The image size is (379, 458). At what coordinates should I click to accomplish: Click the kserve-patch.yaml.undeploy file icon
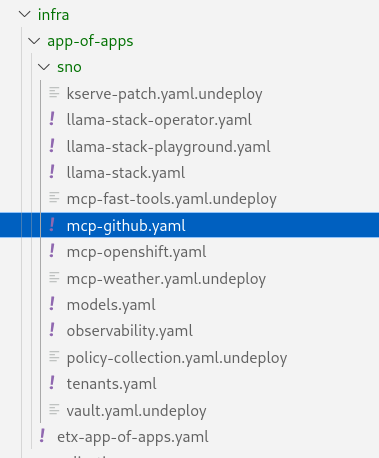pos(54,92)
